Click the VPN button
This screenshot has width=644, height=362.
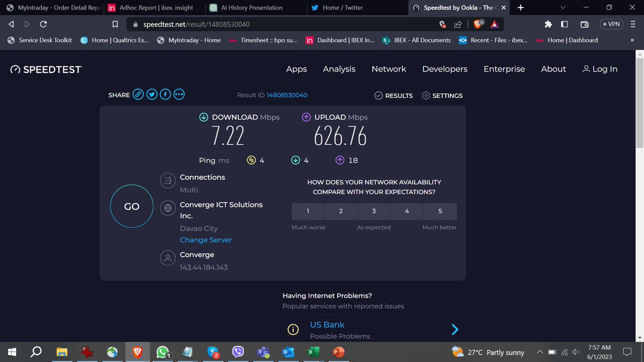611,24
